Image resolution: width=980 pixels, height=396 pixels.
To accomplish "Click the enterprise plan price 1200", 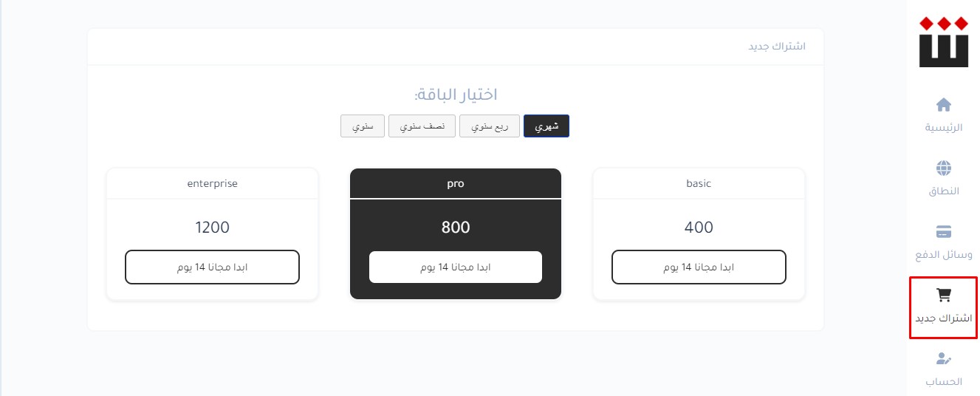I will click(x=212, y=228).
